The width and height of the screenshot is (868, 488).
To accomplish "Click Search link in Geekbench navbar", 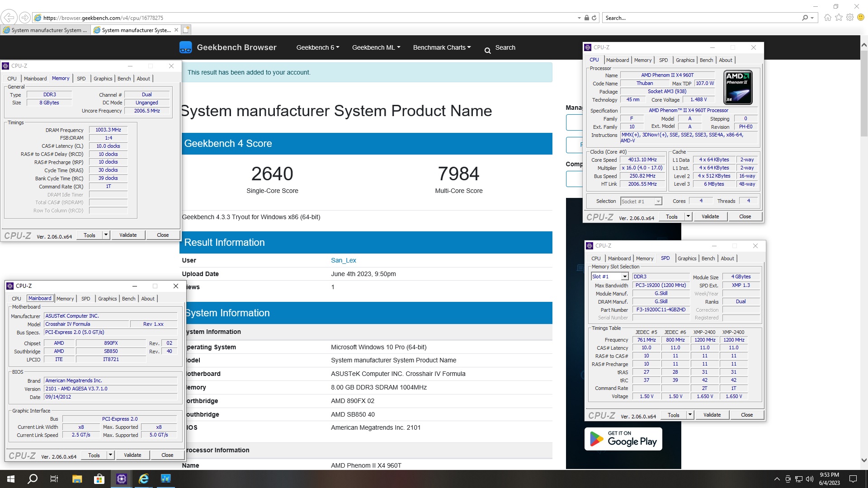I will point(505,47).
